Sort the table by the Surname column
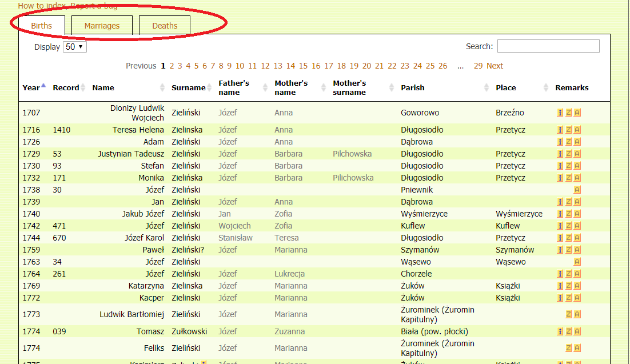630x364 pixels. 188,87
